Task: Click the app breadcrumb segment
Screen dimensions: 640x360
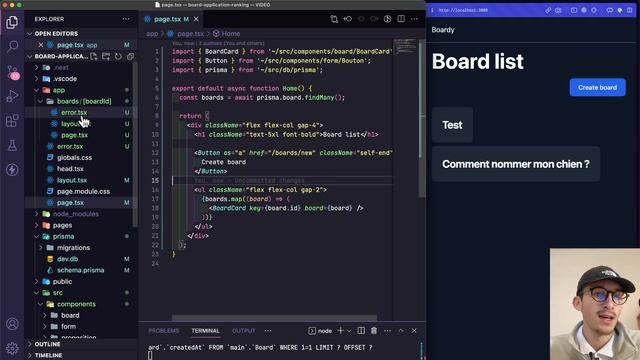Action: [152, 33]
